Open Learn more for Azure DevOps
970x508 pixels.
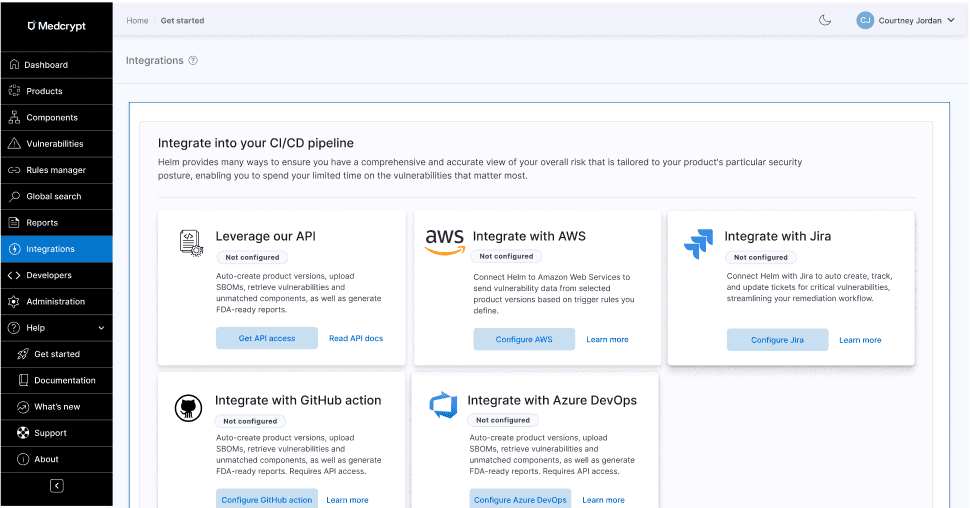click(603, 500)
